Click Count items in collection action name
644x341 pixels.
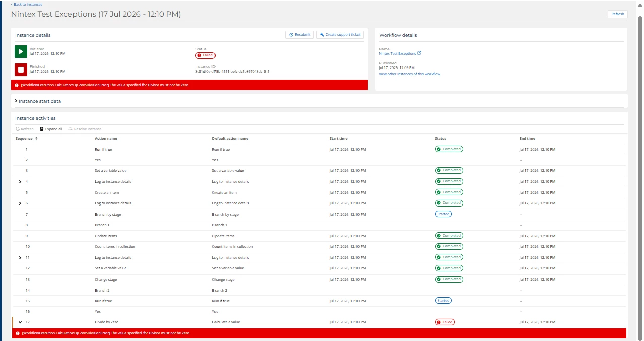pos(115,247)
